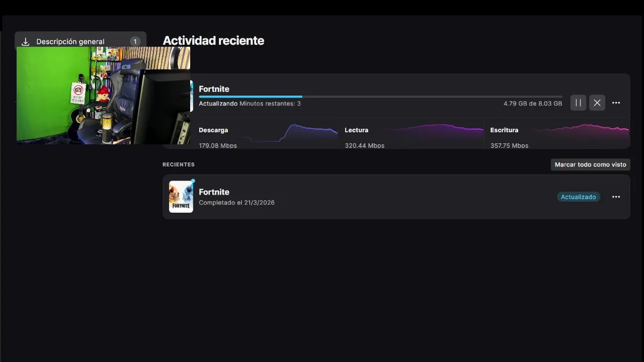Click Actualizando Minutos restantes: 3 text
This screenshot has width=644, height=362.
pos(250,104)
